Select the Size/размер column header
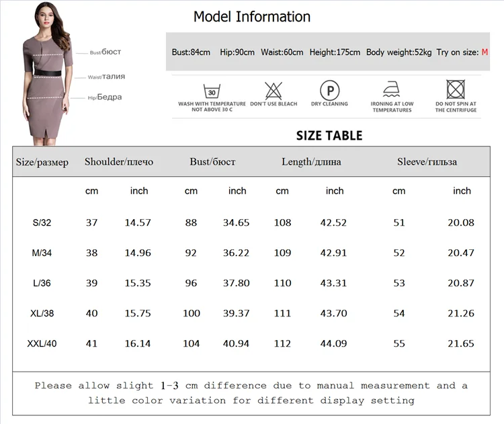 tap(42, 162)
